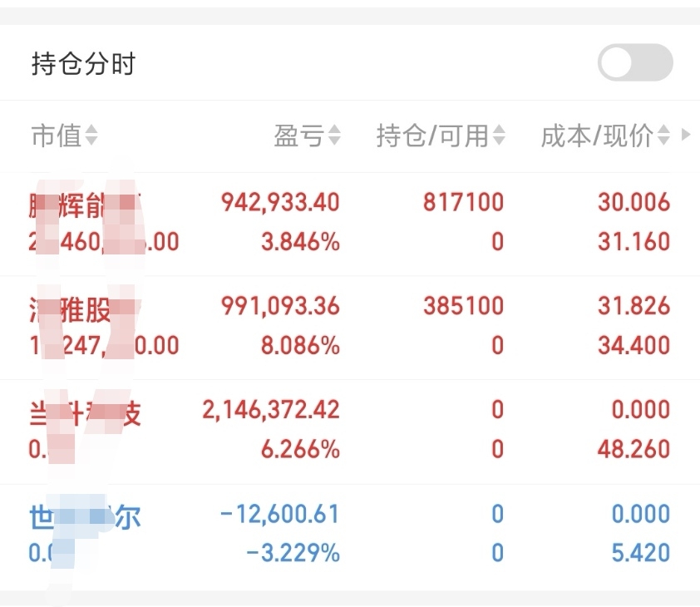Select the 持仓/可用 column header
This screenshot has width=700, height=607.
(x=432, y=136)
